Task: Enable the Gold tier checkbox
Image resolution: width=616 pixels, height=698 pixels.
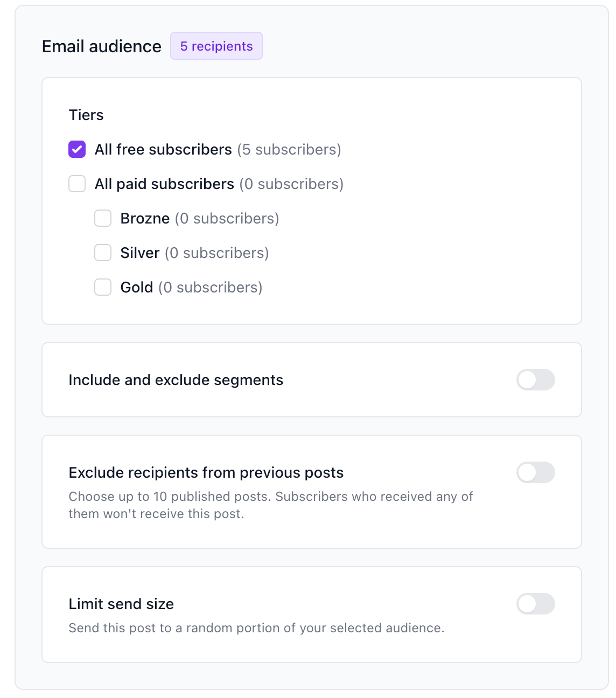Action: tap(103, 287)
